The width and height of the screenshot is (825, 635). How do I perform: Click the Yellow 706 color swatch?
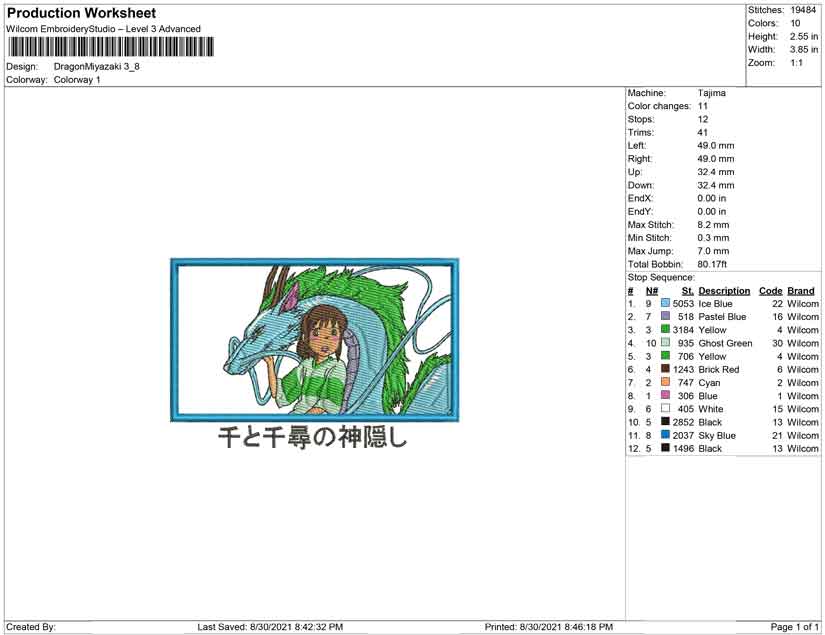[x=665, y=356]
